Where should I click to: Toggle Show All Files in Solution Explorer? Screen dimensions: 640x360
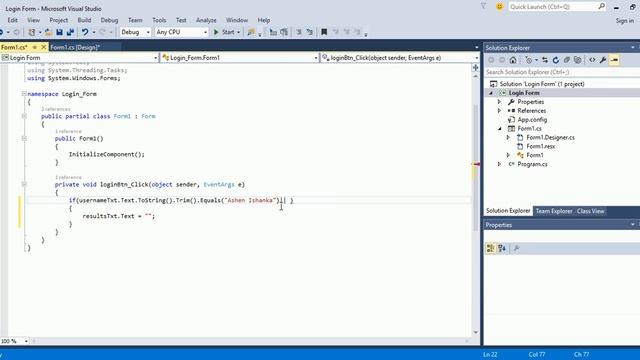[x=578, y=60]
